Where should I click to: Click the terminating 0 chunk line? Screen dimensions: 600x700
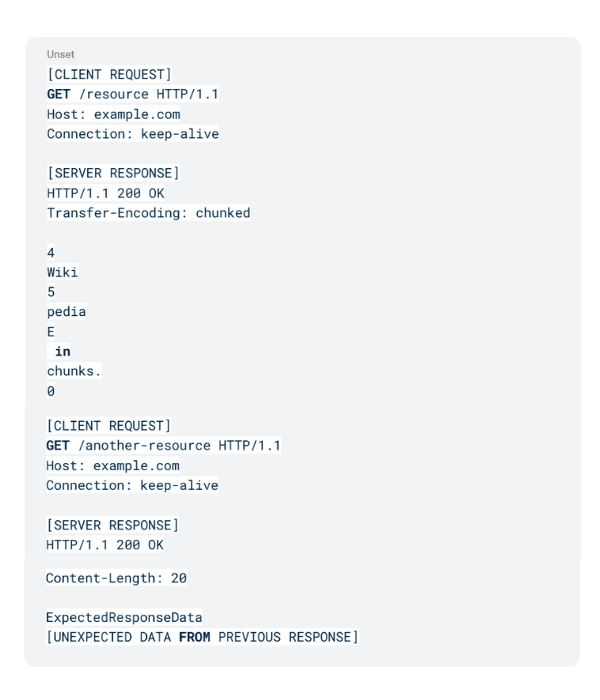point(51,392)
